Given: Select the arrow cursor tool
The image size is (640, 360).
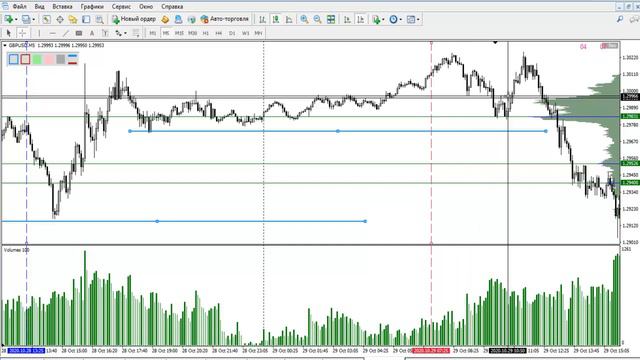Looking at the screenshot, I should pos(9,33).
